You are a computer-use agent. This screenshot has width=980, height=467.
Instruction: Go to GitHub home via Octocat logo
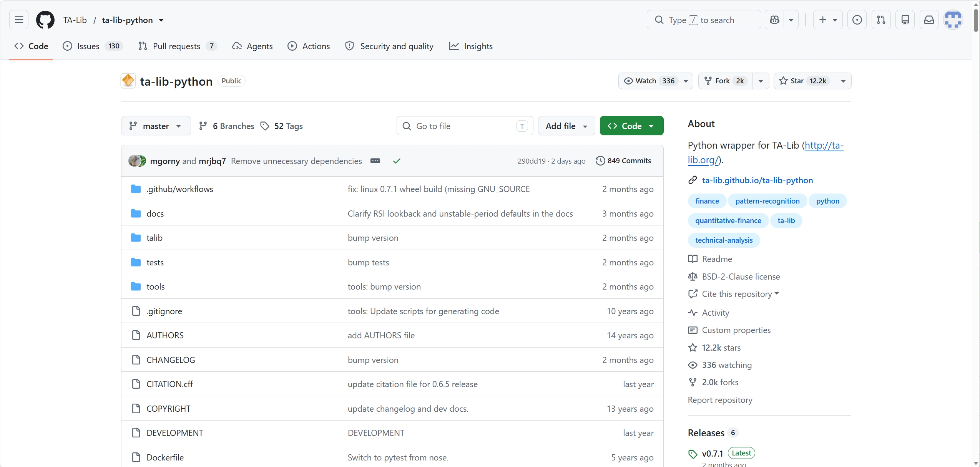point(45,20)
